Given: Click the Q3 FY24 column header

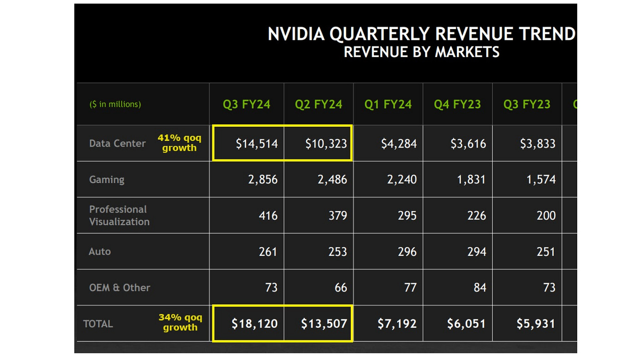Looking at the screenshot, I should (x=246, y=105).
